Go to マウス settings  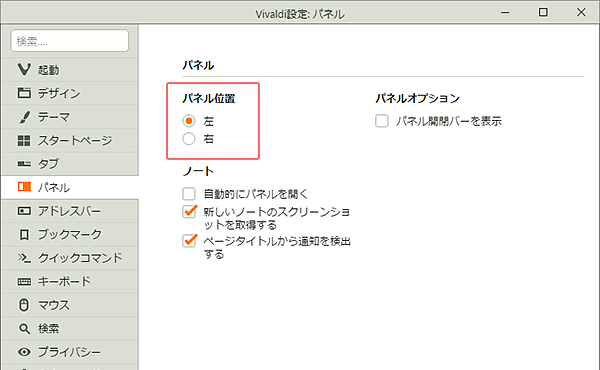(70, 305)
